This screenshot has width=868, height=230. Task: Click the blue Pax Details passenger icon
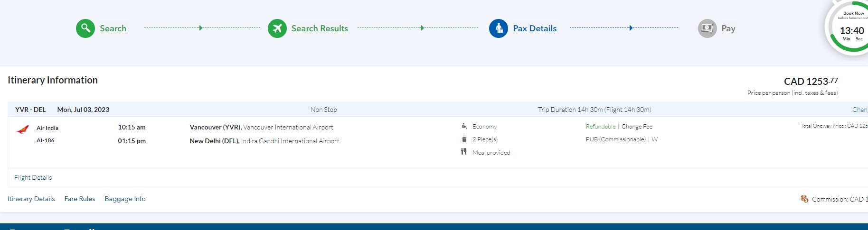(x=499, y=28)
